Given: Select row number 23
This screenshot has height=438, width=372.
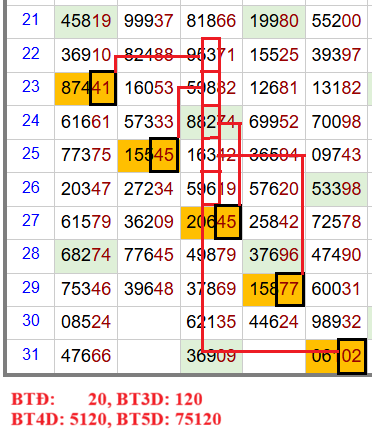Looking at the screenshot, I should click(31, 87).
